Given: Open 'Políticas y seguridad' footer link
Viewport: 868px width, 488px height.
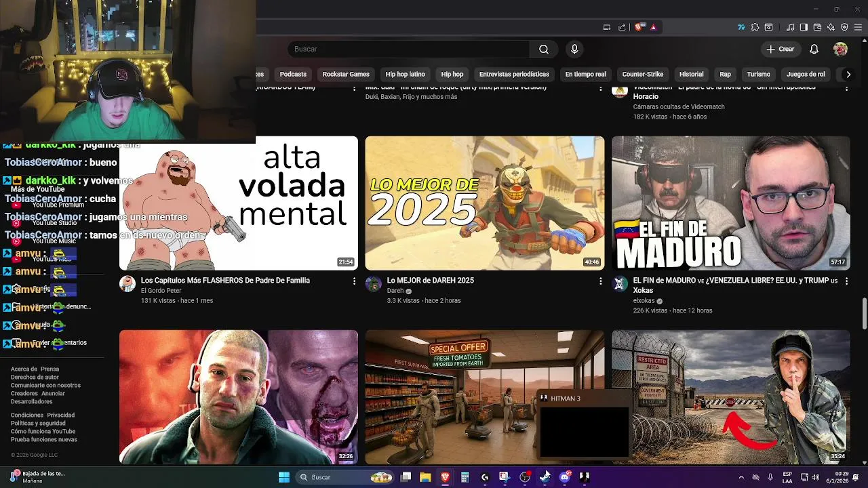Looking at the screenshot, I should [38, 424].
